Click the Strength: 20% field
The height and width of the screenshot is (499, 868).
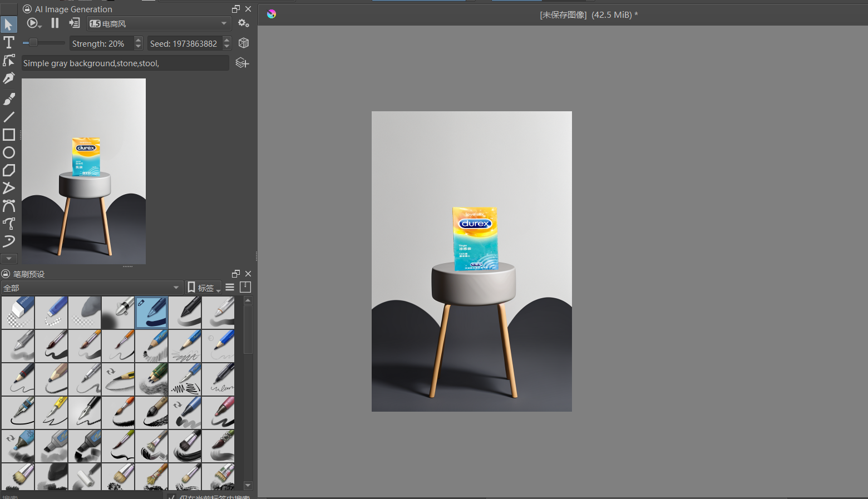[102, 43]
